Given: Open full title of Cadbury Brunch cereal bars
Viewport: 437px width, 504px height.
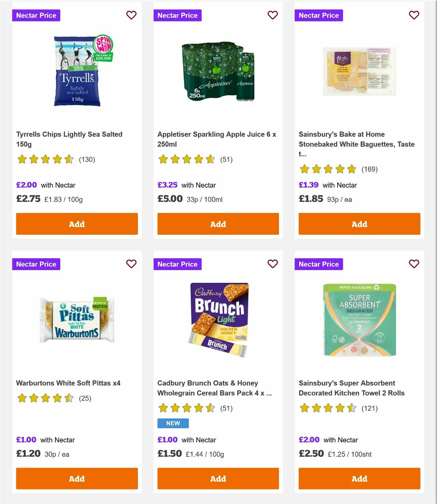Looking at the screenshot, I should click(214, 388).
